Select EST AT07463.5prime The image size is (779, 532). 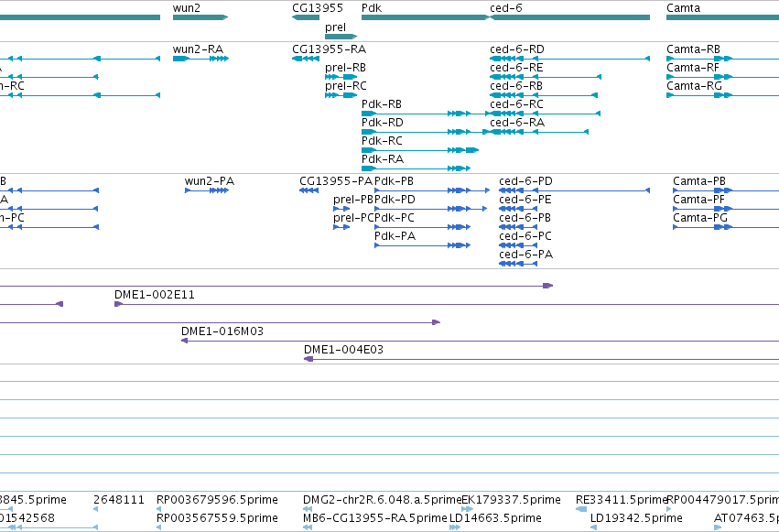pos(718,527)
